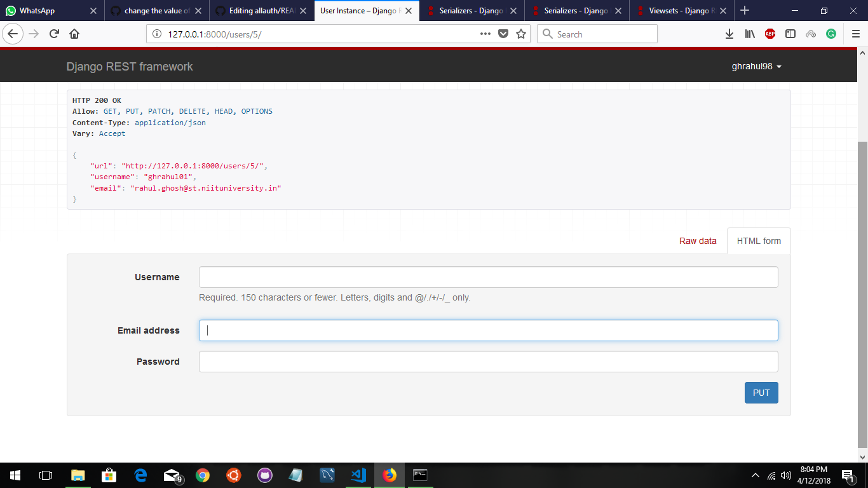Bookmark the page with the star icon

coord(521,34)
